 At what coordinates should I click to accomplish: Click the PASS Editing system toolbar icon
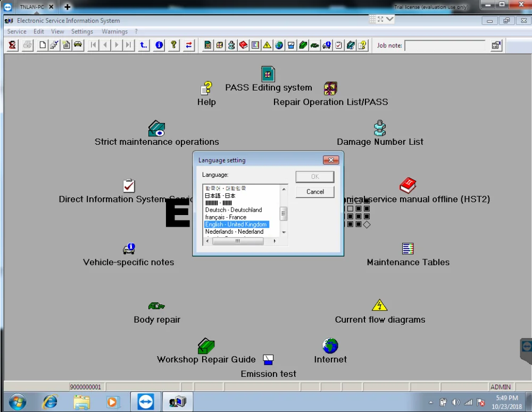click(x=207, y=45)
